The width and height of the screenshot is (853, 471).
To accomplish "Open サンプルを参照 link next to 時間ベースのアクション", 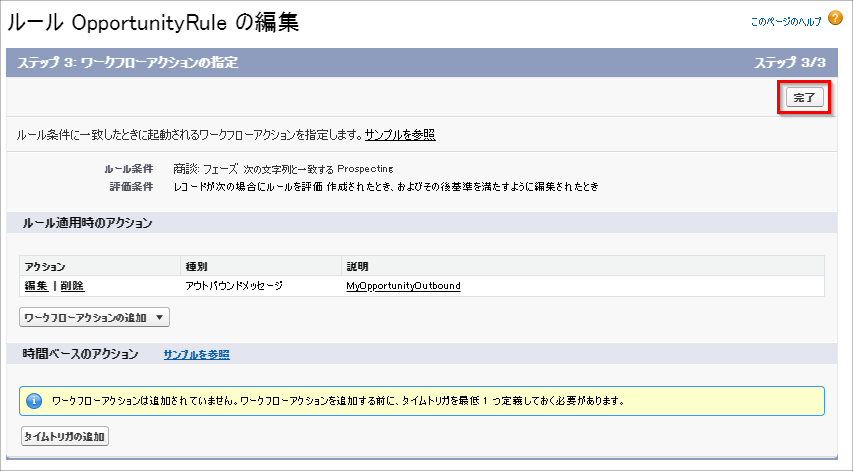I will pos(196,354).
